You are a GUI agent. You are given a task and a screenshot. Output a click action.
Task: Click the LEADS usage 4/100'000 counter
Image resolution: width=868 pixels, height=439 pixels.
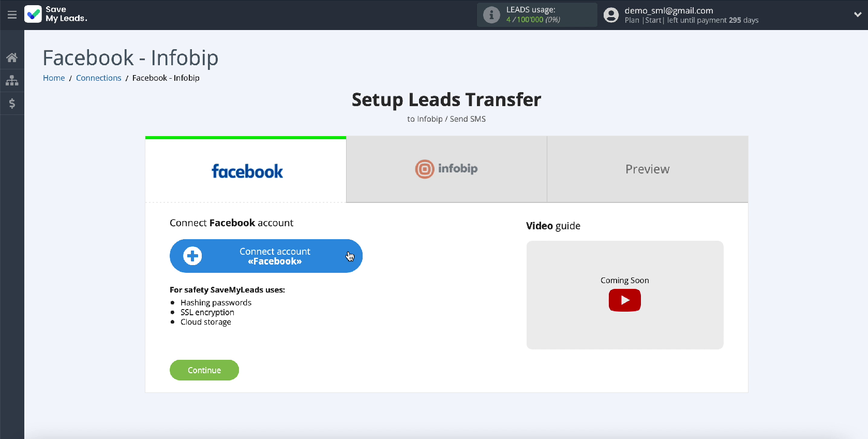click(533, 20)
